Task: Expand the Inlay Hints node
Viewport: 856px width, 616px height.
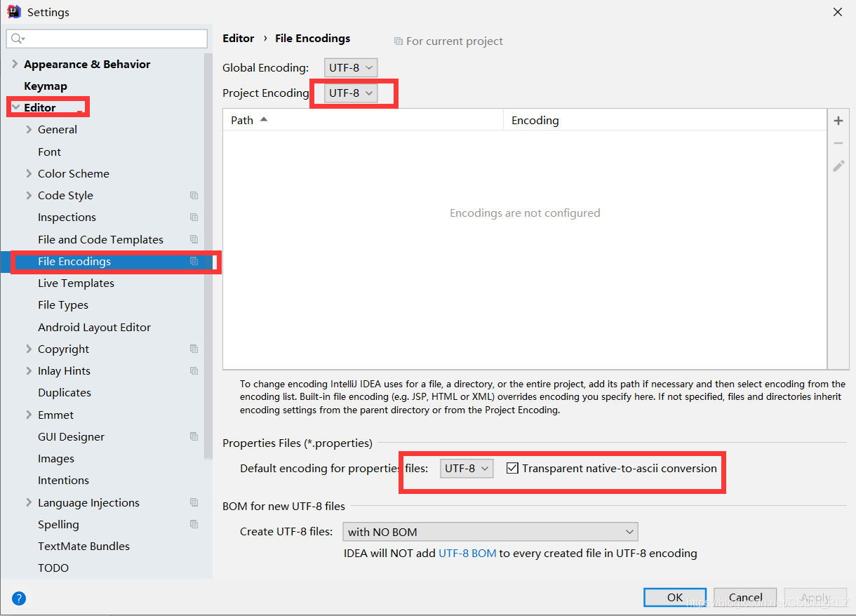Action: [29, 370]
